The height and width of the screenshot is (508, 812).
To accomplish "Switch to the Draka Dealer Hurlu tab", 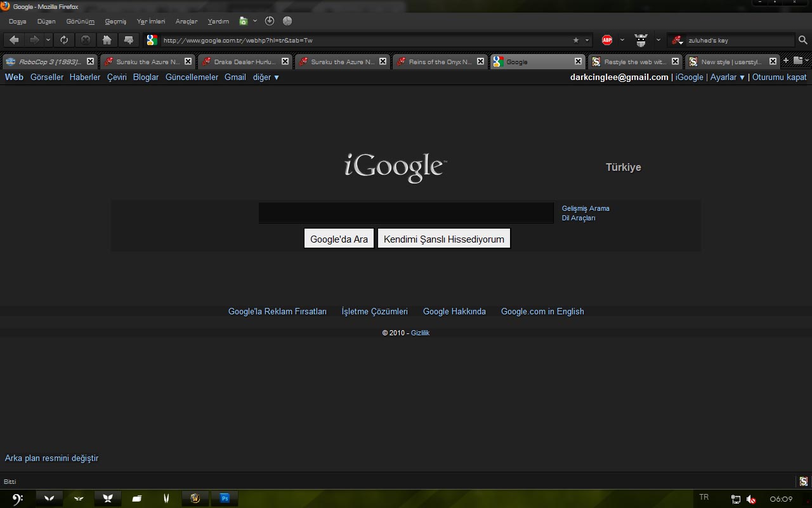I will (244, 62).
